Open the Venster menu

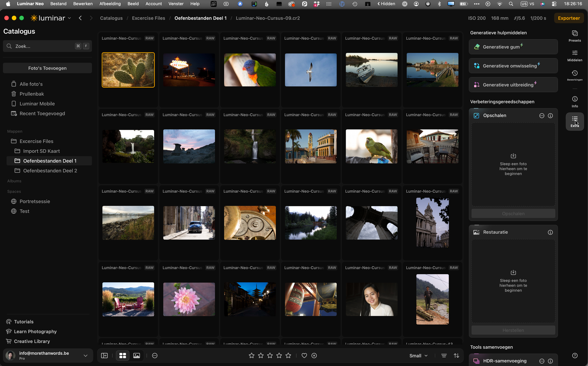(176, 4)
